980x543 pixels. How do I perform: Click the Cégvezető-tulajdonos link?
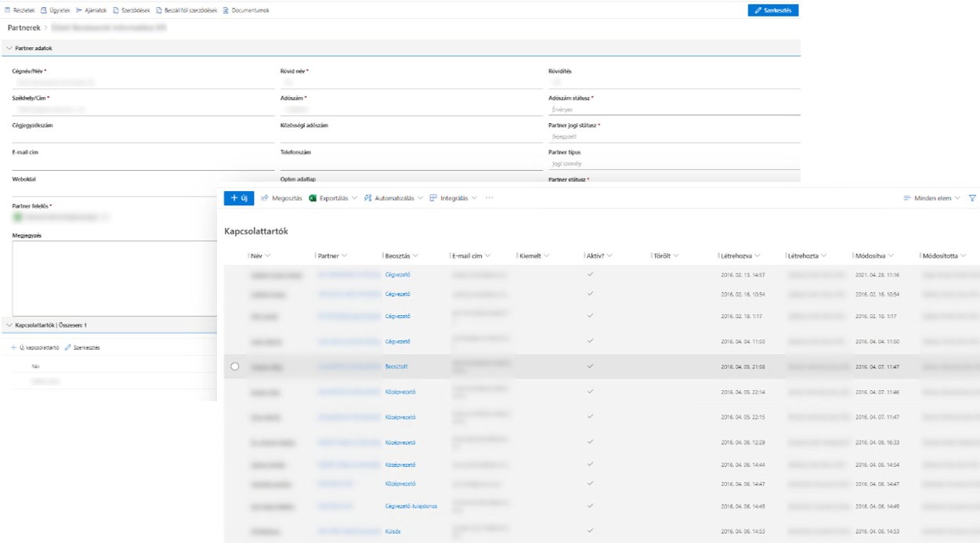point(411,506)
